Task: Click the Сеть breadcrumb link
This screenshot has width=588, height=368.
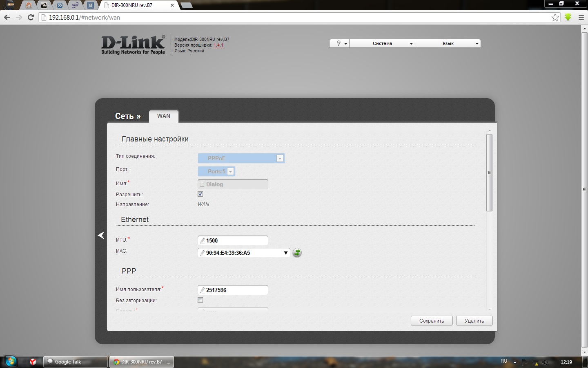Action: (x=128, y=116)
